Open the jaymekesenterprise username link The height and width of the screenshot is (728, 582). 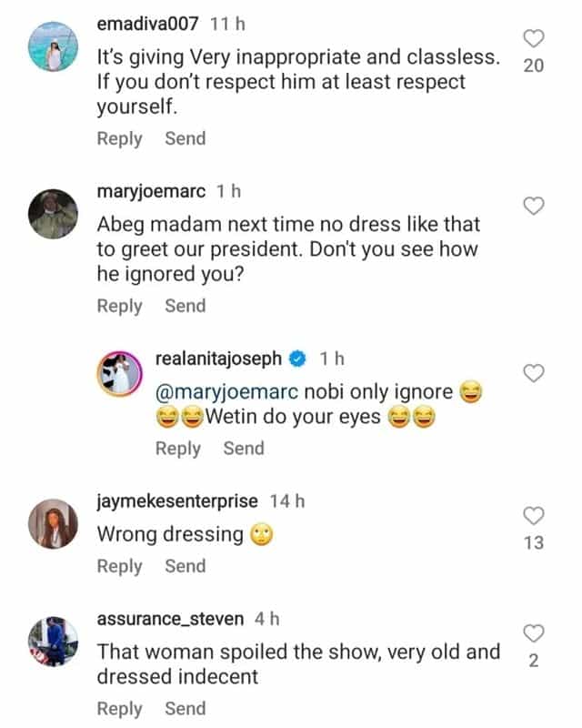[177, 501]
